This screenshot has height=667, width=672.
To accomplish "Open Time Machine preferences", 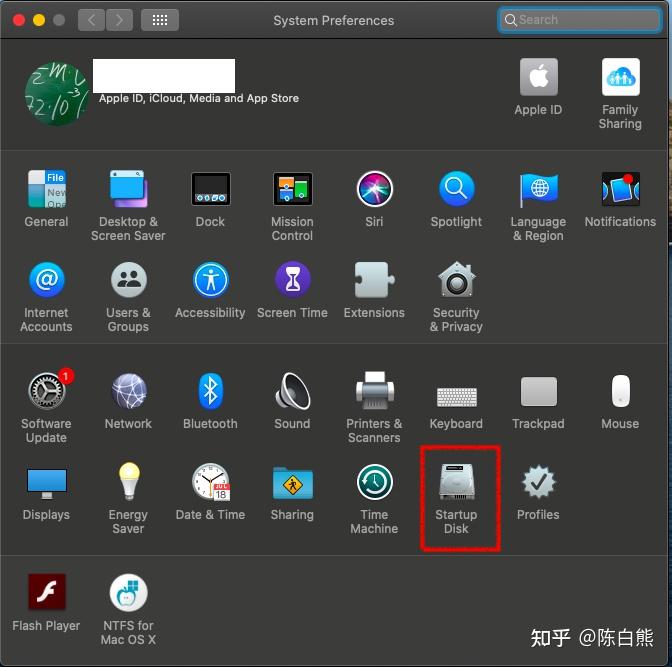I will (375, 482).
